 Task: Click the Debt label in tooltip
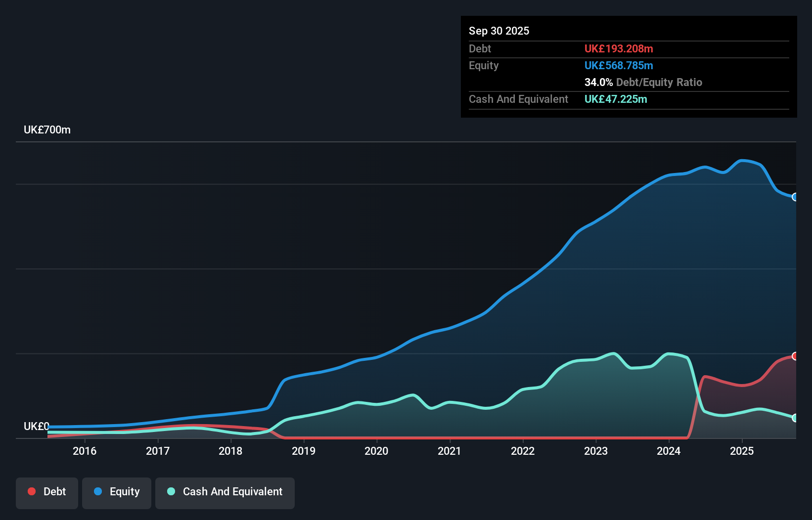480,48
